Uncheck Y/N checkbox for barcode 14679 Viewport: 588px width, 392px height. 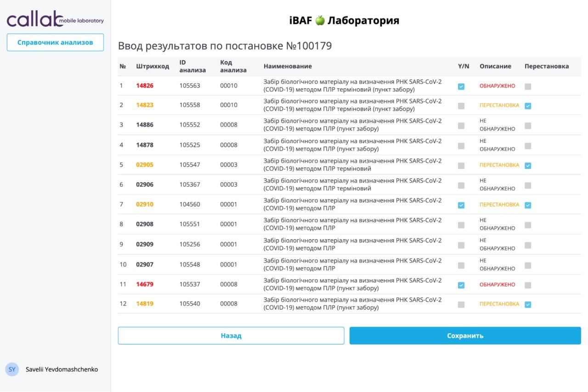tap(461, 285)
